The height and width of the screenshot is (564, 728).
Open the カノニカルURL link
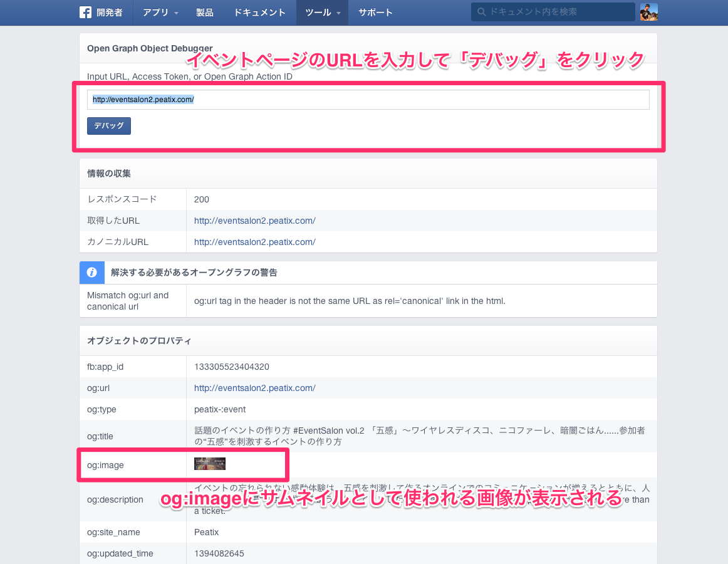coord(254,242)
